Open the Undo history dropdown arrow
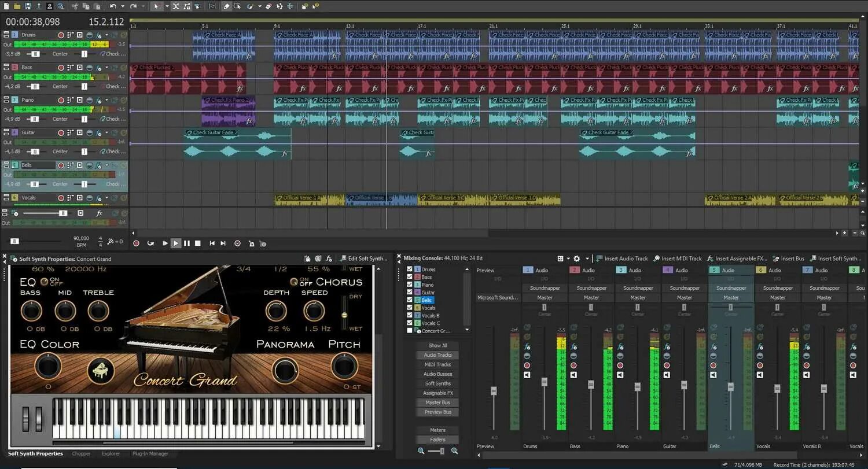Viewport: 868px width, 469px height. 123,6
